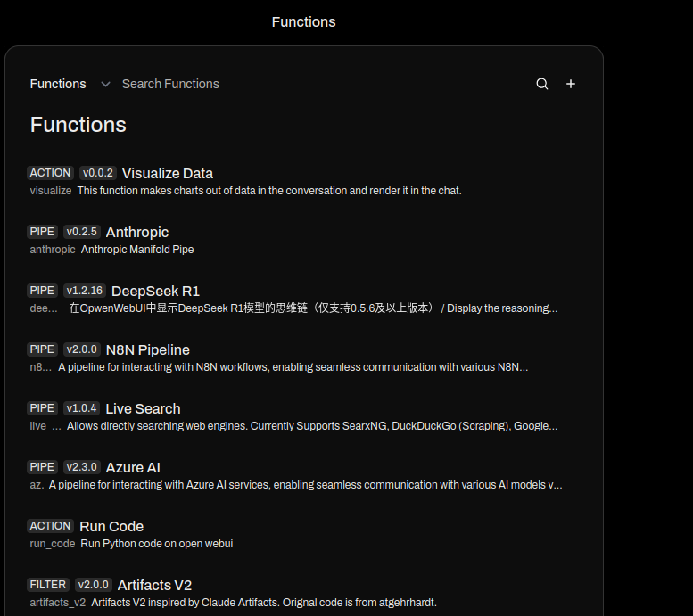Expand the Functions dropdown chevron
Screen dimensions: 693x616
click(105, 84)
